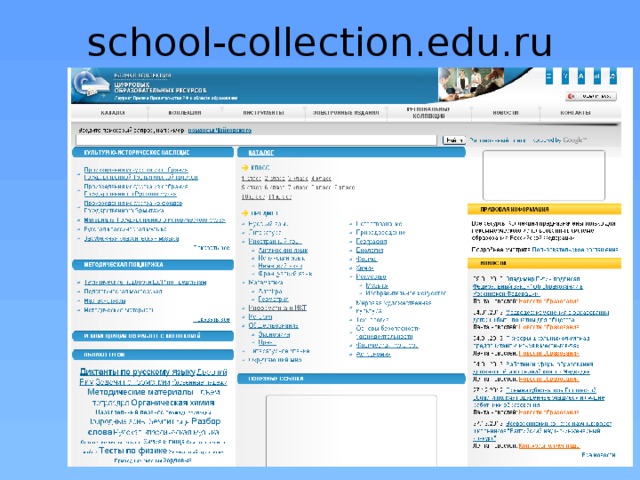Viewport: 640px width, 480px height.
Task: Open the Каталог navigation tab
Action: pos(112,113)
